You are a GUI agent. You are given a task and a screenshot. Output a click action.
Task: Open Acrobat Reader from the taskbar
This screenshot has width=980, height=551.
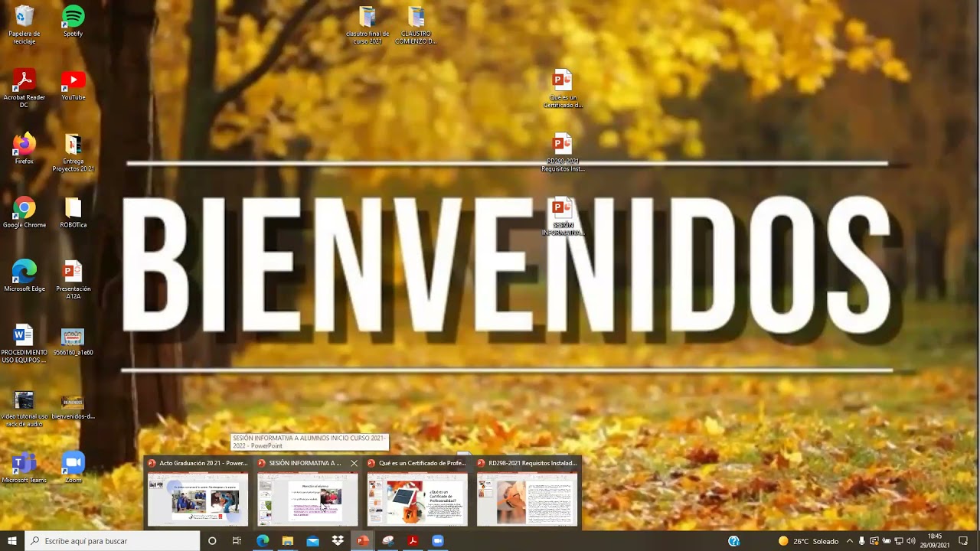(x=413, y=541)
